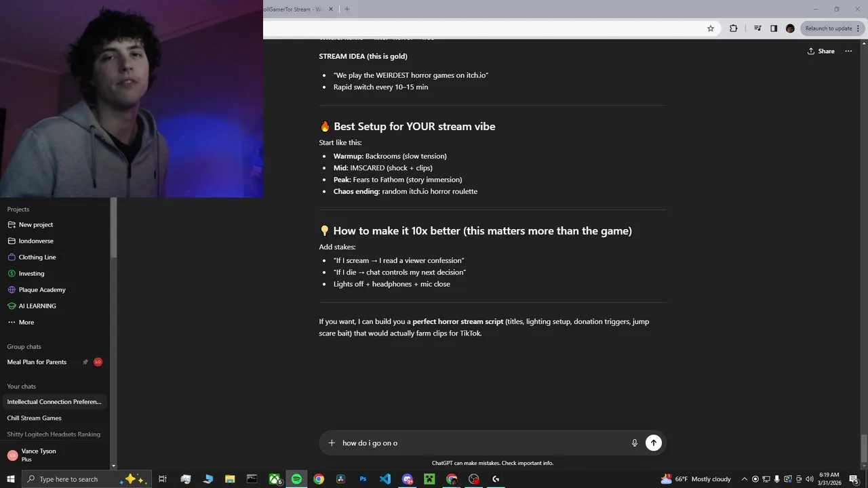Open the conversation three-dot options menu

(x=848, y=52)
